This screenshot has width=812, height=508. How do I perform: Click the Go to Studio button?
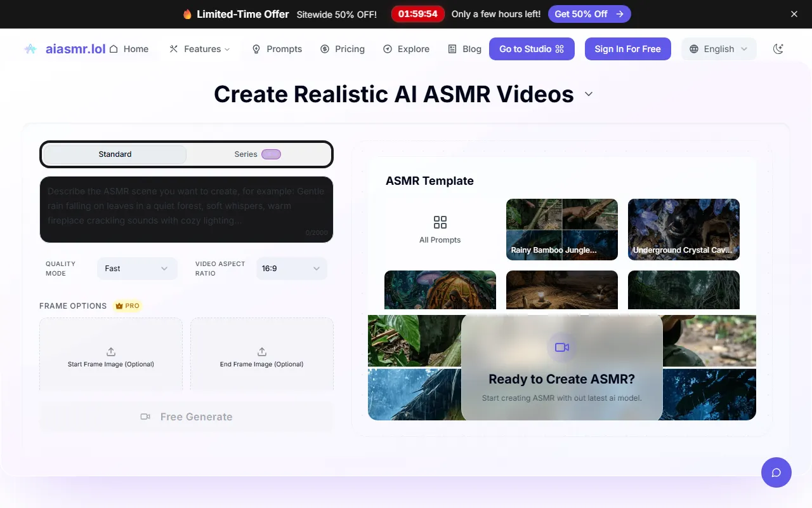[x=531, y=49]
